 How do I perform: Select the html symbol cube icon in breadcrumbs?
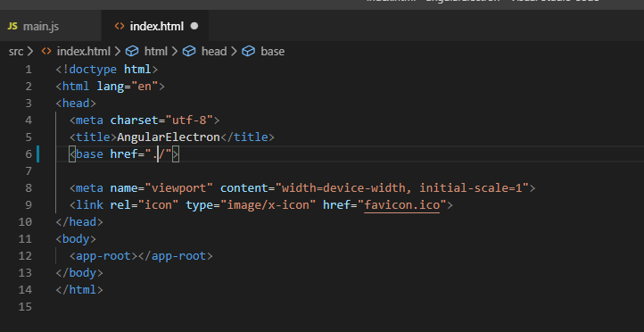[x=131, y=52]
